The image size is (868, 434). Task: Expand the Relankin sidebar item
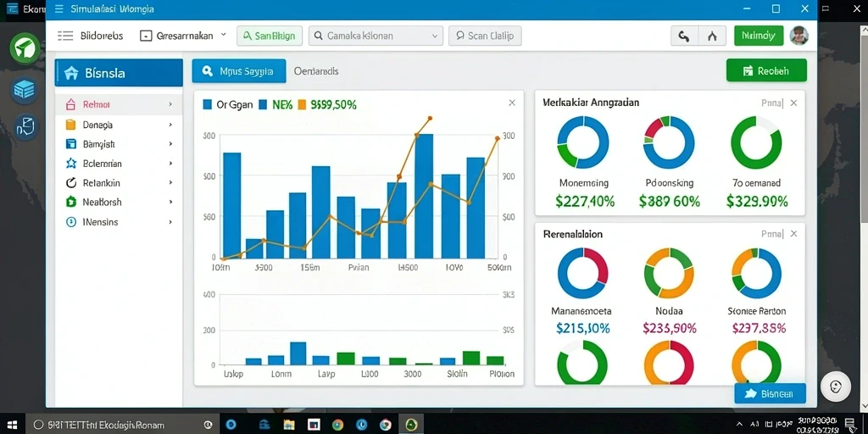click(119, 183)
